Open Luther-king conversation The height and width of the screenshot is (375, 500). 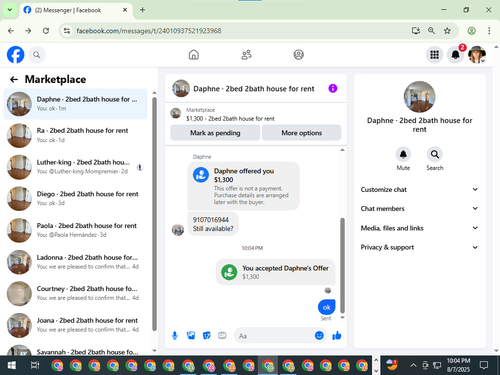[75, 167]
